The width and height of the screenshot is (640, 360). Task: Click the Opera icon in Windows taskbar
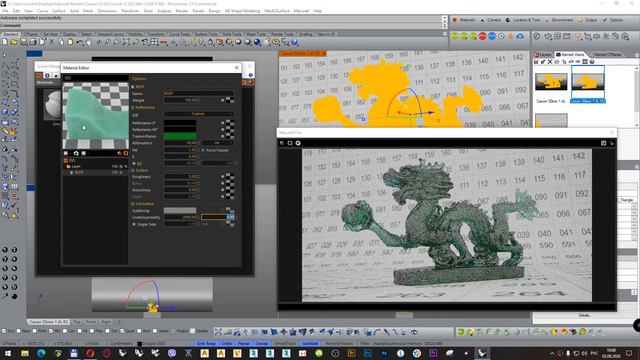[90, 353]
